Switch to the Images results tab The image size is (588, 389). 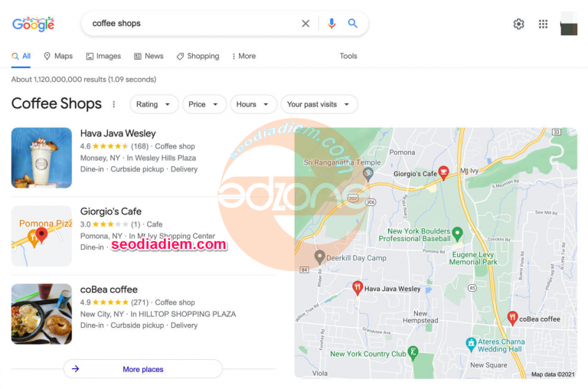(x=103, y=56)
